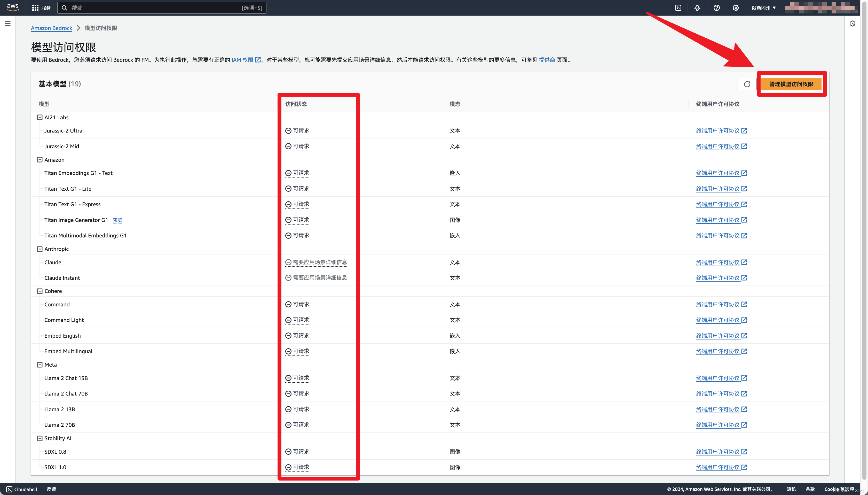
Task: Click the 模型 column header
Action: pos(44,104)
